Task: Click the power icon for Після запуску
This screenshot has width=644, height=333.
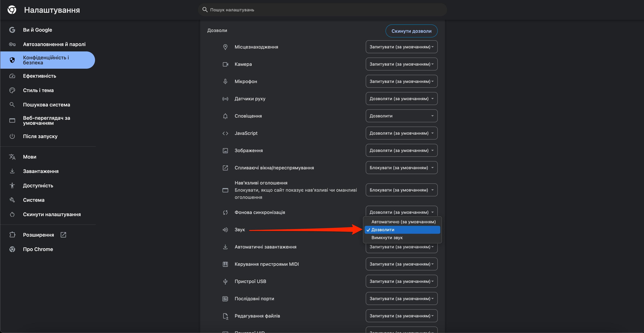Action: coord(12,136)
